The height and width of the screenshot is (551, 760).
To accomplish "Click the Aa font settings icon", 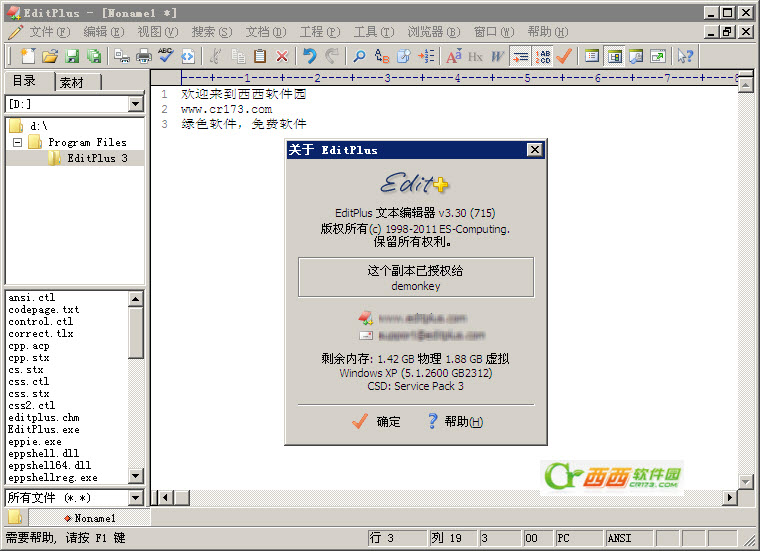I will coord(454,56).
